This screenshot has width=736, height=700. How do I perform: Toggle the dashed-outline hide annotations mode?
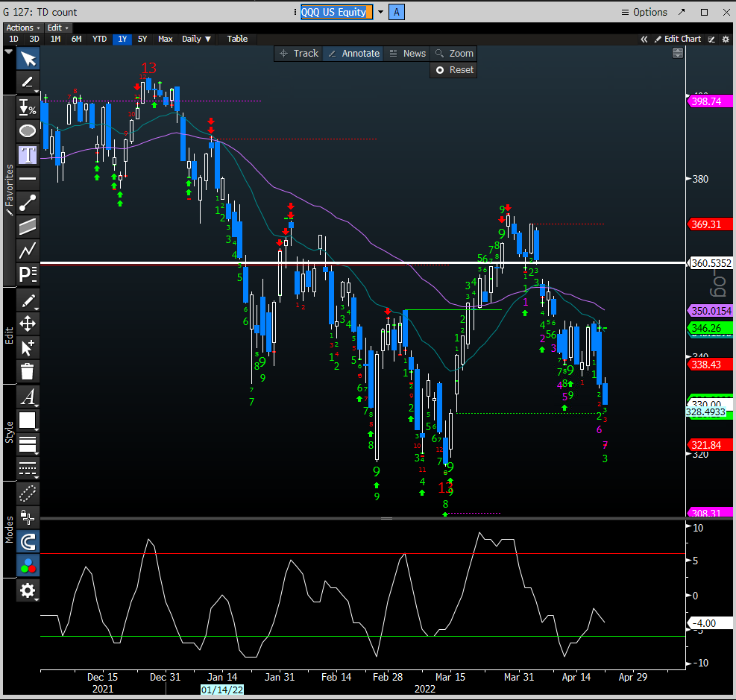pos(28,494)
